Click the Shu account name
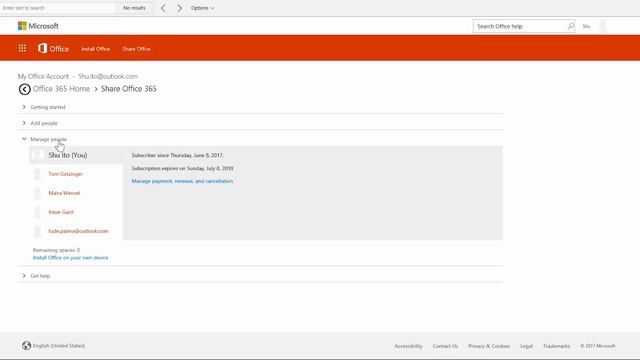This screenshot has width=640, height=360. tap(587, 26)
